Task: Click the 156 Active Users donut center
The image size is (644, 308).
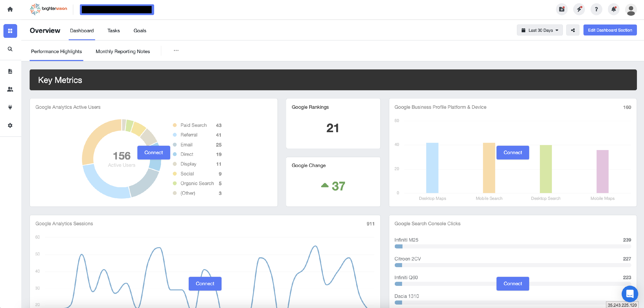Action: coord(122,159)
